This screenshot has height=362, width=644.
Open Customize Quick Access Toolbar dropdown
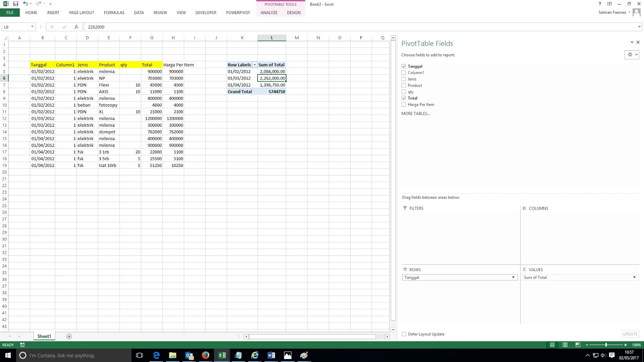[x=50, y=4]
